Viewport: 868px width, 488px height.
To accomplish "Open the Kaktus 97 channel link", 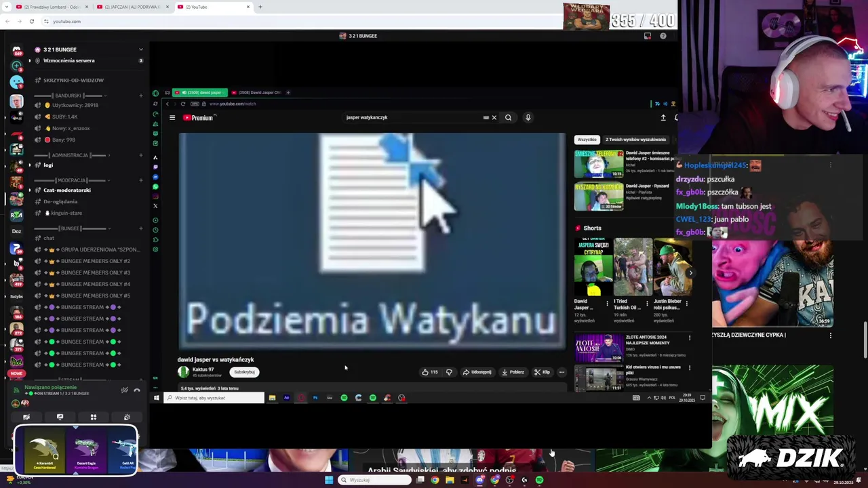I will pyautogui.click(x=203, y=369).
